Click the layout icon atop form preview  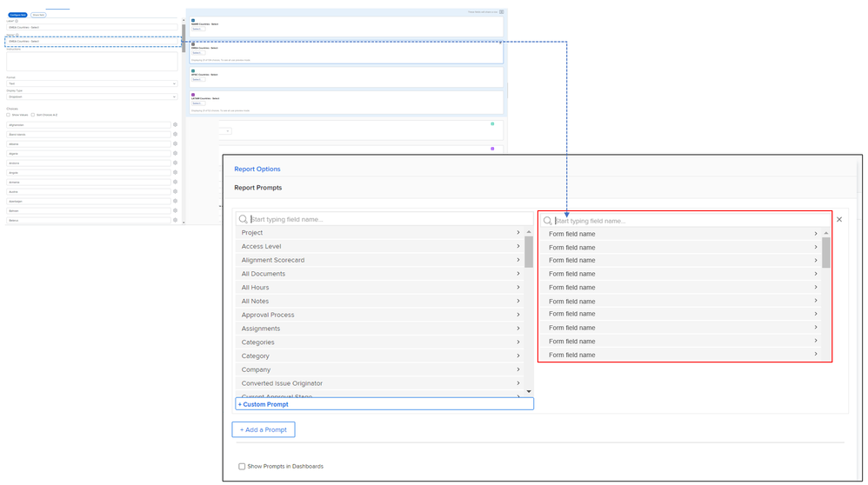pos(501,12)
